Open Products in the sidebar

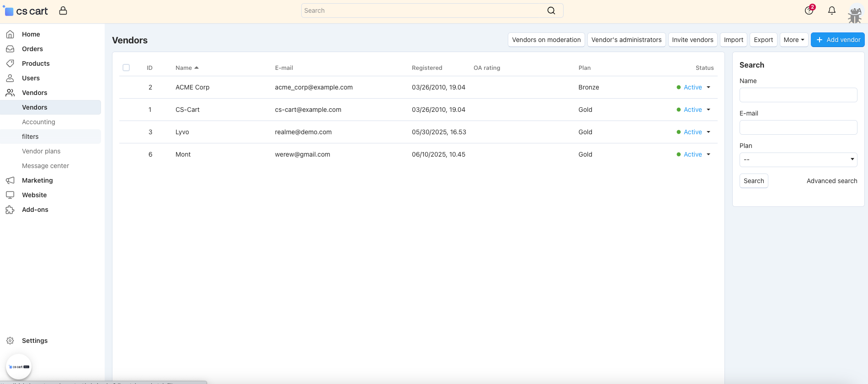point(36,63)
